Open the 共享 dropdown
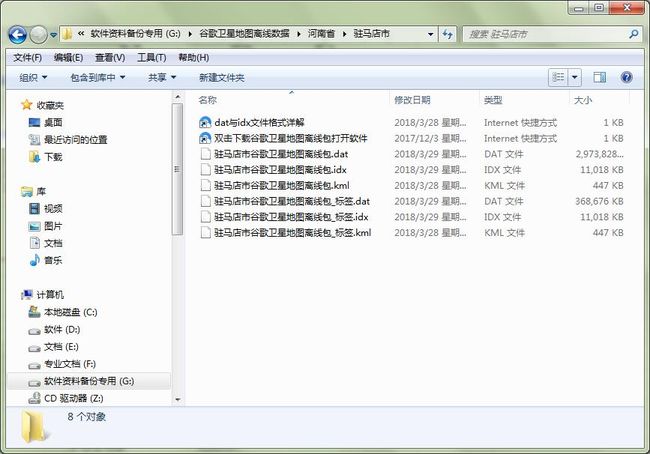650x454 pixels. (162, 78)
